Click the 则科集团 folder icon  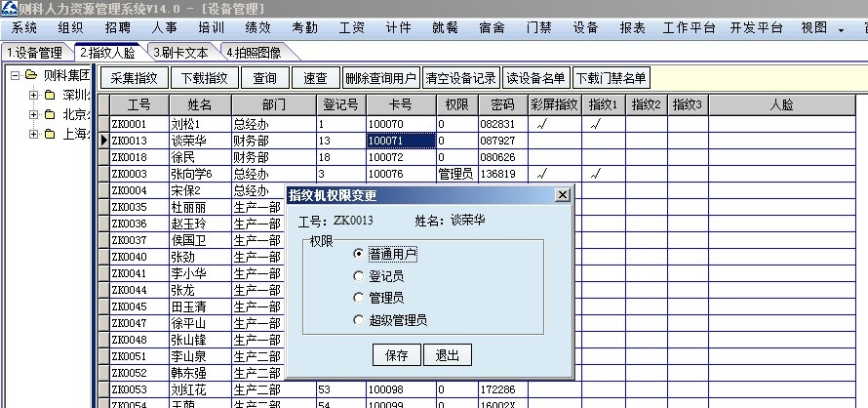click(x=30, y=75)
